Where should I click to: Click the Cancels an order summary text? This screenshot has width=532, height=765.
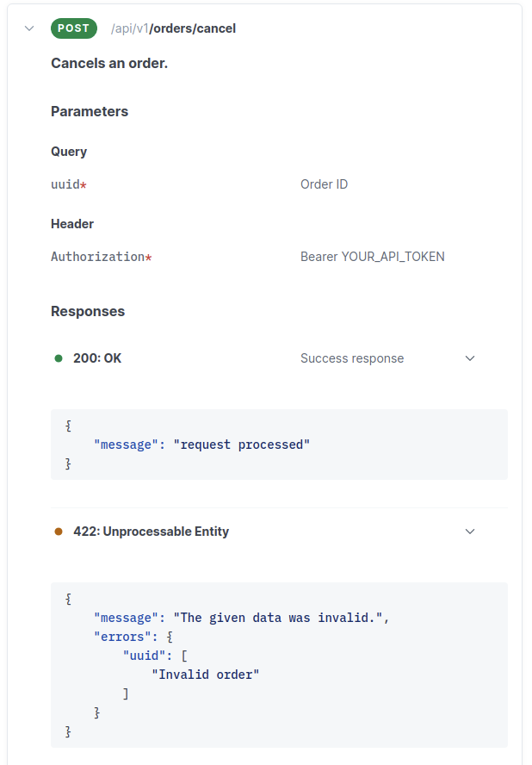pyautogui.click(x=109, y=63)
